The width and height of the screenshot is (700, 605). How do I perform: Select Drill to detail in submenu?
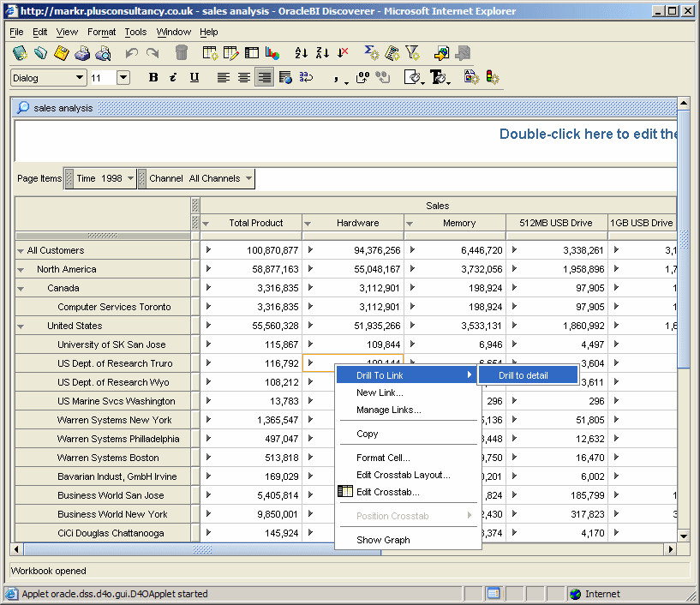pyautogui.click(x=524, y=375)
